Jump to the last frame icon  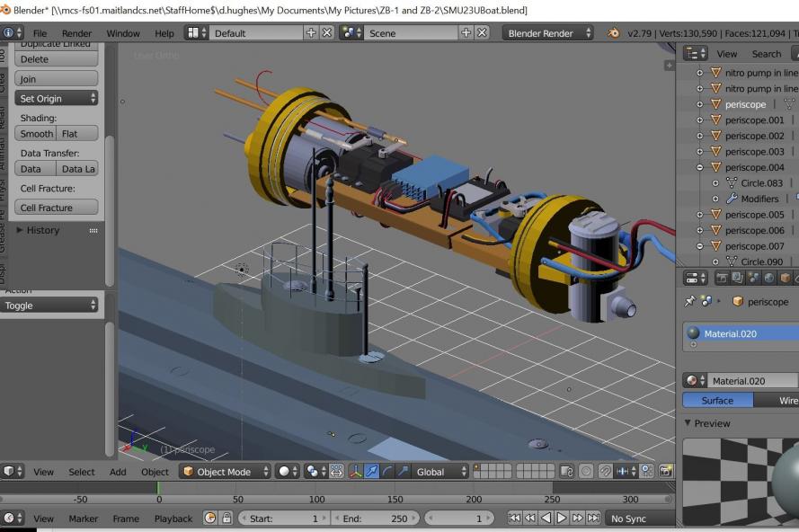[594, 518]
